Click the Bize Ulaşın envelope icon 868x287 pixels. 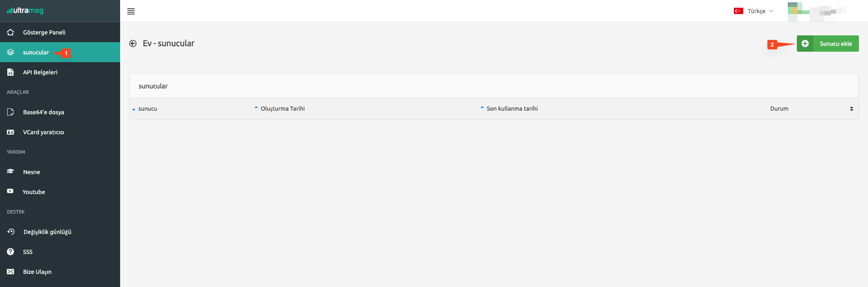coord(10,272)
